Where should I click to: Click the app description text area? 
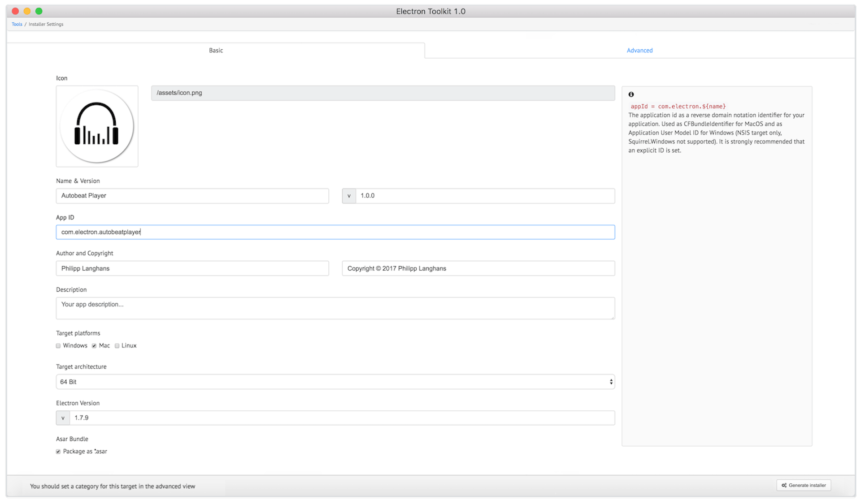(335, 308)
